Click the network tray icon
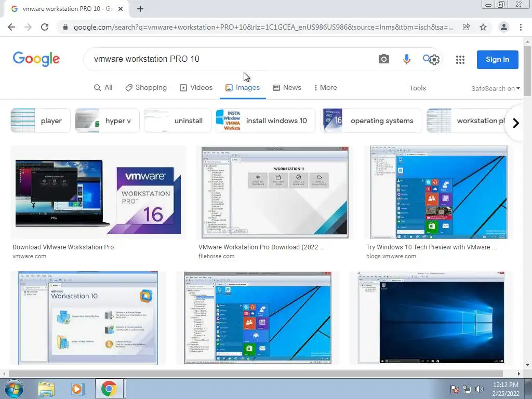This screenshot has height=399, width=532. pyautogui.click(x=467, y=389)
